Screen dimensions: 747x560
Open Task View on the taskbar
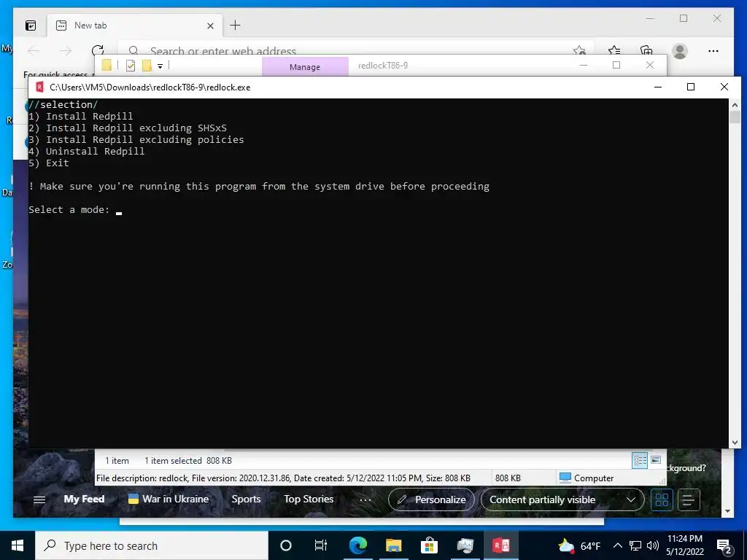tap(321, 545)
